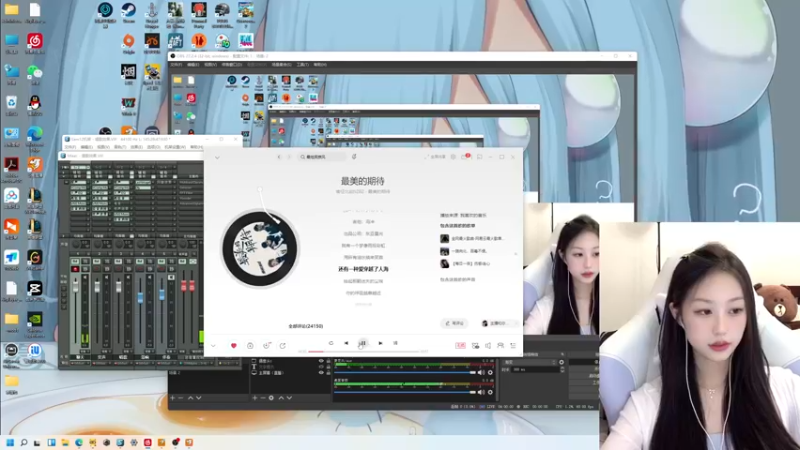
Task: Open first OBS mixer channel settings gear
Action: [490, 372]
